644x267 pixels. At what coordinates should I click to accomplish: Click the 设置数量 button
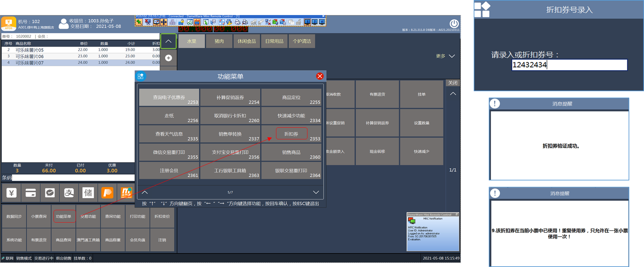point(422,123)
